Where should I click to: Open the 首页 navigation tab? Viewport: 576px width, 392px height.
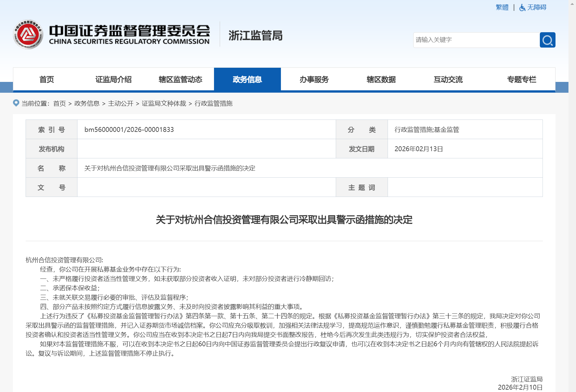[46, 79]
